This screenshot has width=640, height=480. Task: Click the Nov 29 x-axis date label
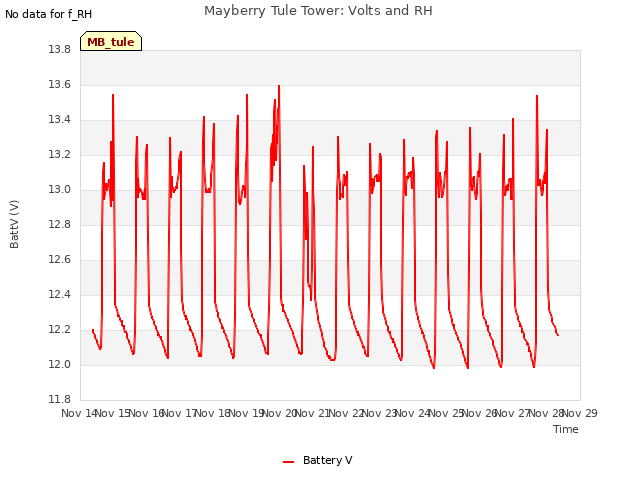tap(580, 413)
